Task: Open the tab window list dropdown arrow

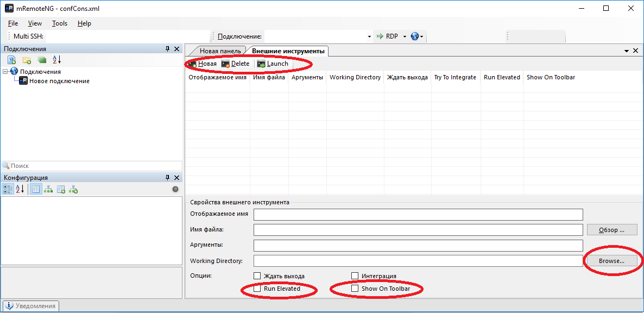Action: [x=627, y=51]
